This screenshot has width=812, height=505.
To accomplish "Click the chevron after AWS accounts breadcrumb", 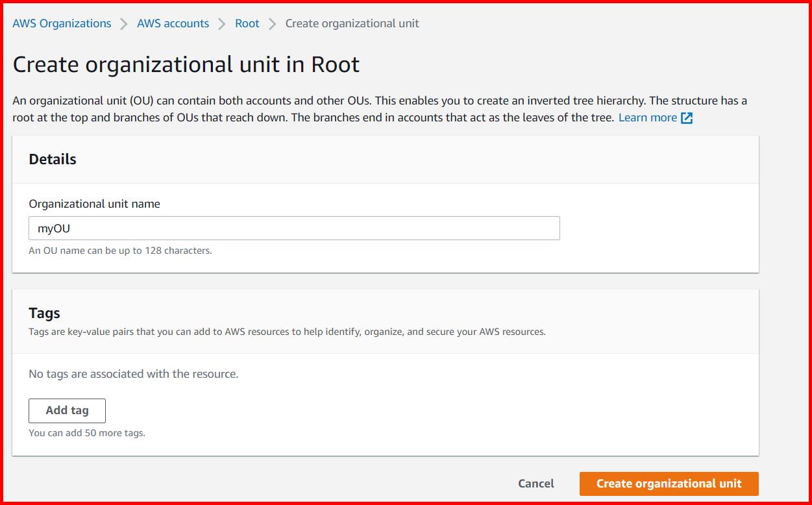I will click(221, 23).
